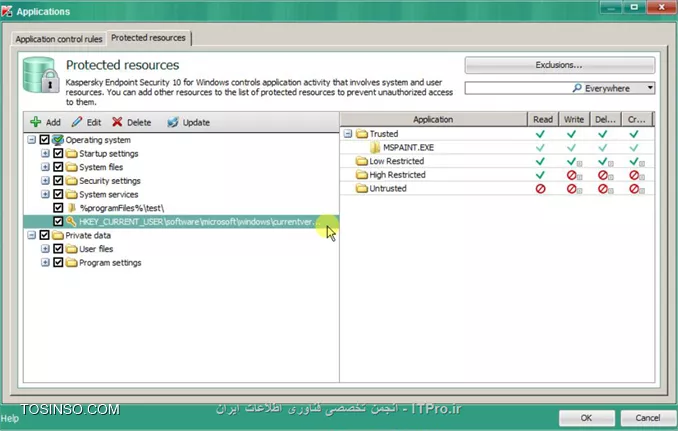
Task: Expand the Program settings node
Action: click(45, 262)
